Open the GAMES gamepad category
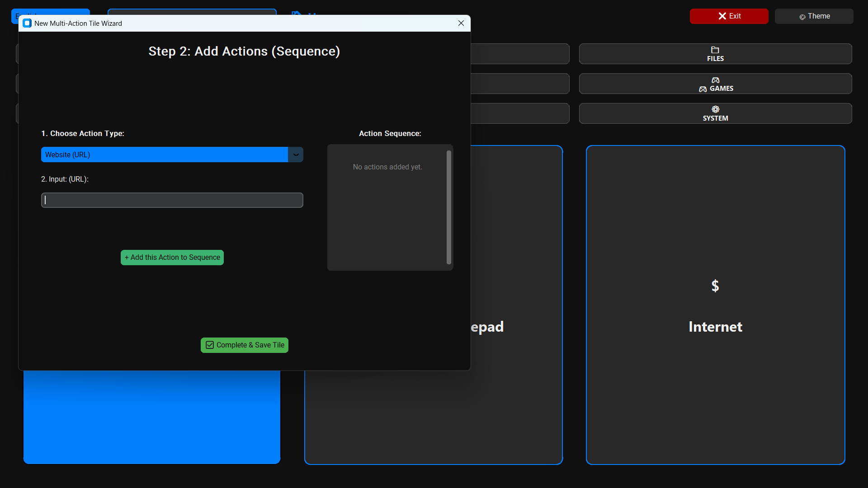Image resolution: width=868 pixels, height=488 pixels. pyautogui.click(x=715, y=84)
